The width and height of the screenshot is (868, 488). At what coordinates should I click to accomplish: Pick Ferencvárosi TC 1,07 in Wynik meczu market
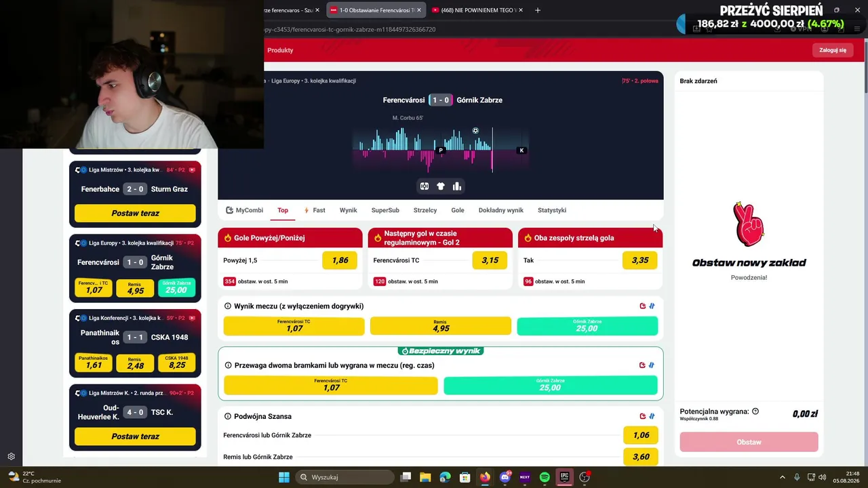coord(294,326)
